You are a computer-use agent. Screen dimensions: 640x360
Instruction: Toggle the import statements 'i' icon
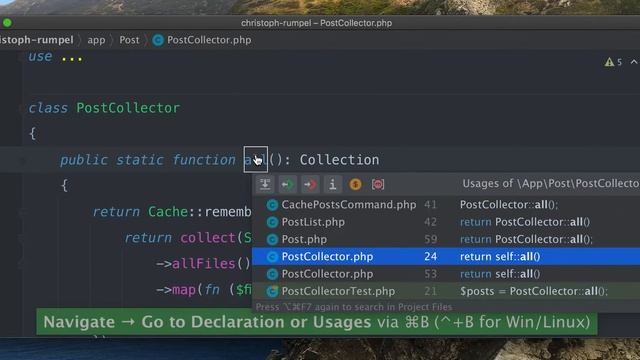pyautogui.click(x=332, y=184)
